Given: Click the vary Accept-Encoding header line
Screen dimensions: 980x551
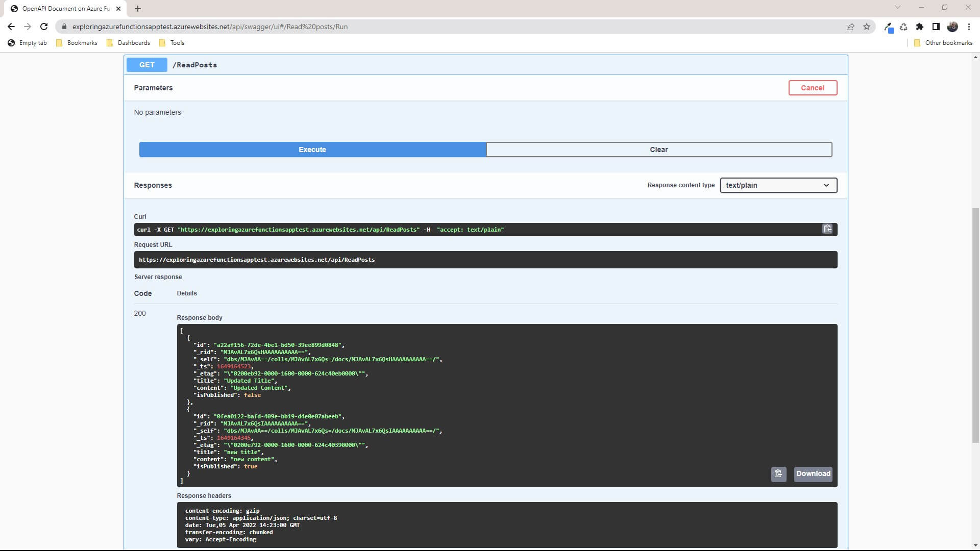Looking at the screenshot, I should [x=220, y=539].
